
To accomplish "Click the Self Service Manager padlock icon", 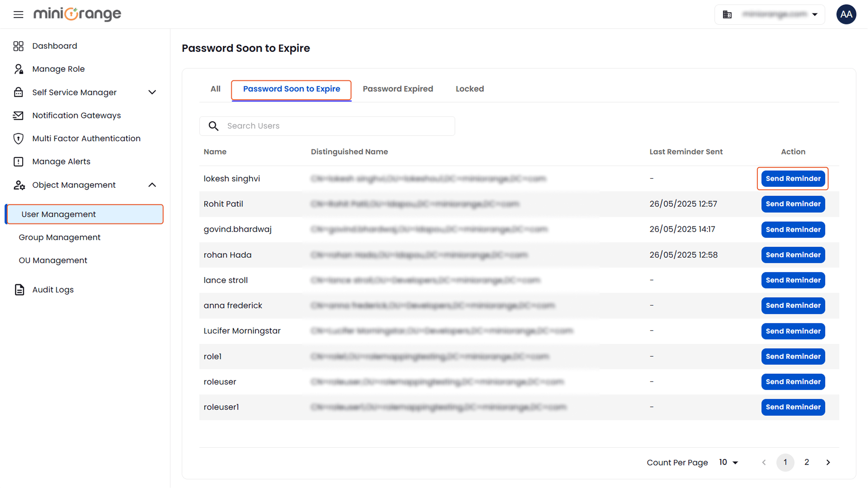I will (x=18, y=92).
